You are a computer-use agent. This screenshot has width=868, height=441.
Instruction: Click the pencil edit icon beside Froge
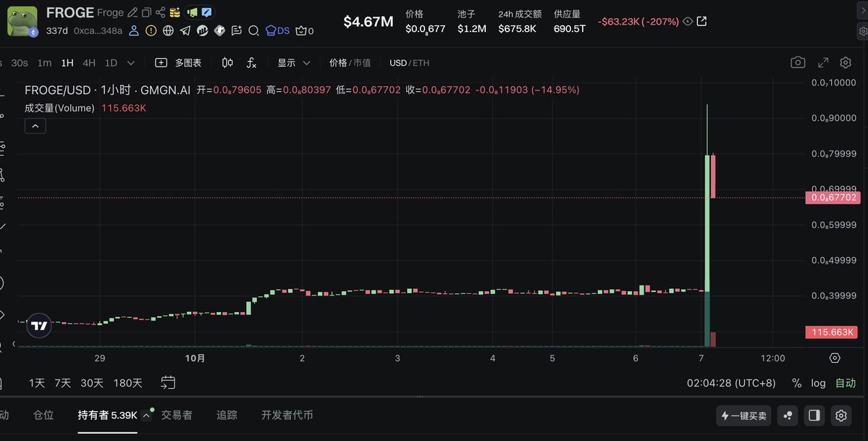(x=132, y=12)
